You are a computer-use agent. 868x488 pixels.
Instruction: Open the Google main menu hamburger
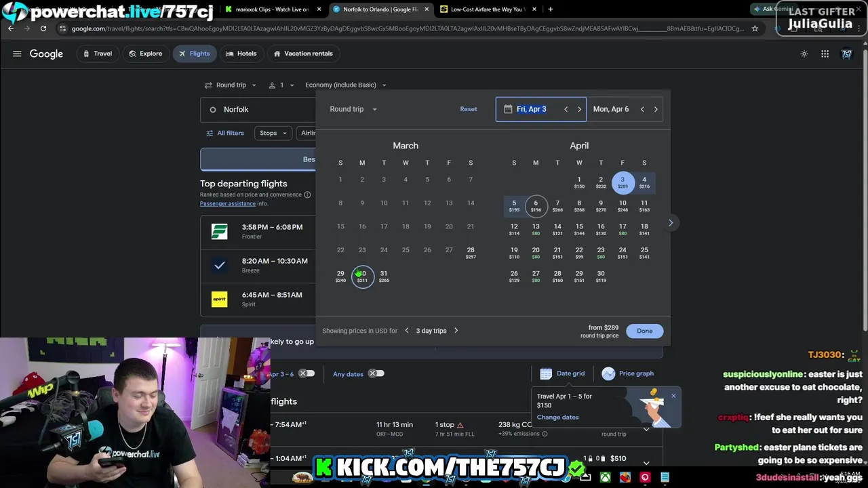coord(17,54)
